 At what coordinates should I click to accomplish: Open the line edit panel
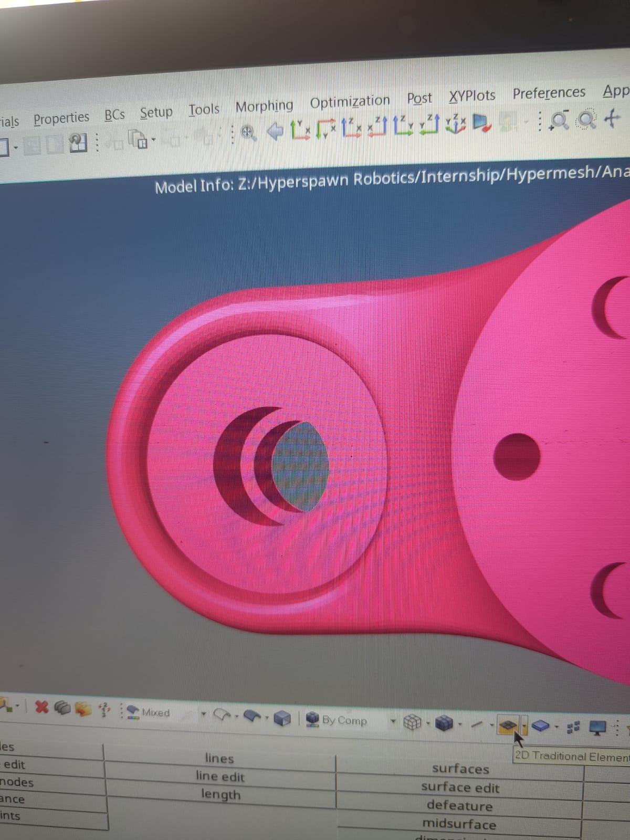pyautogui.click(x=220, y=776)
